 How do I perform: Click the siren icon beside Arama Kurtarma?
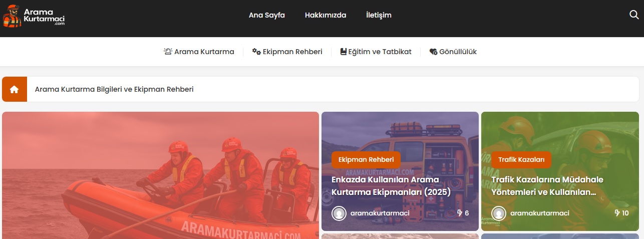point(168,52)
